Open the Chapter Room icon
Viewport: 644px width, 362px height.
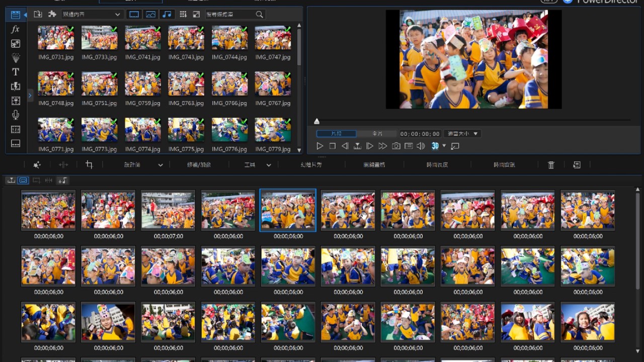[16, 129]
